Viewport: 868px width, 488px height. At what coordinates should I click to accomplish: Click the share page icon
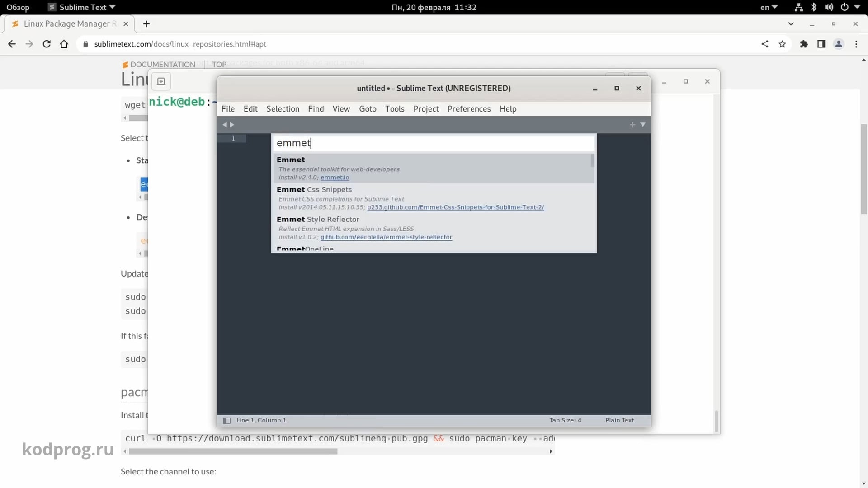(765, 44)
